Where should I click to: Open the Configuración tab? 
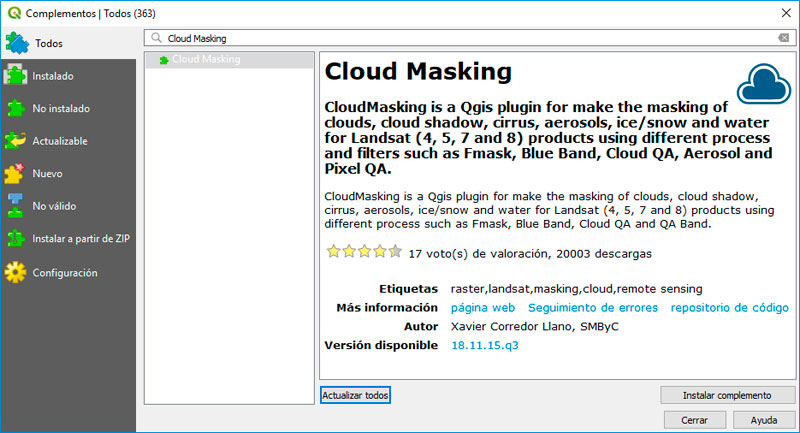[x=68, y=273]
